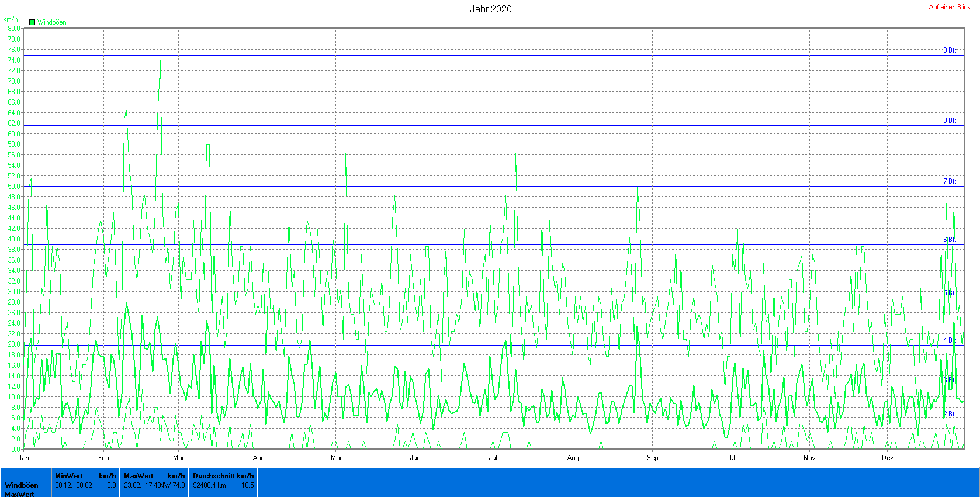Click the 80.0 tick on the y-axis

(13, 28)
